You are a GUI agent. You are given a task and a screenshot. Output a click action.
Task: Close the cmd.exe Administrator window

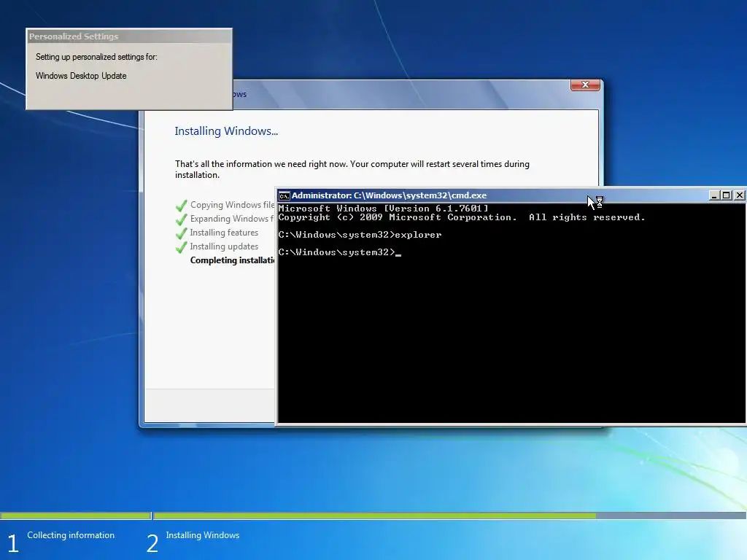point(739,195)
